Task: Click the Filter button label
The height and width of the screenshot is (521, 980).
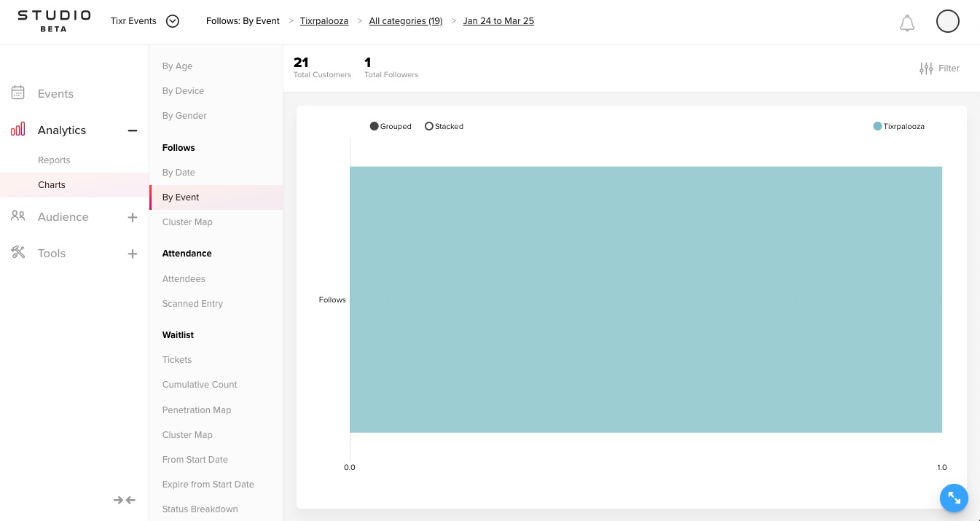Action: tap(949, 68)
